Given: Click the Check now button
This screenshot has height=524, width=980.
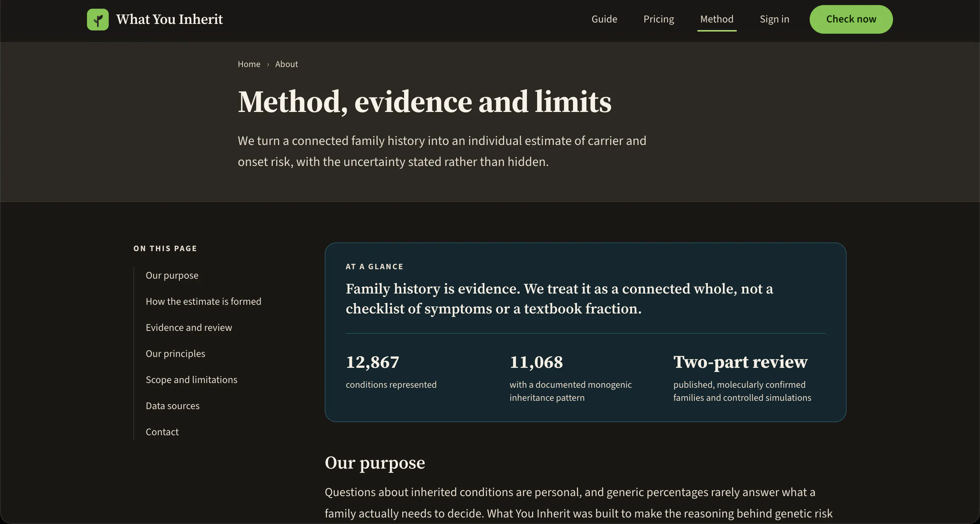Looking at the screenshot, I should pyautogui.click(x=851, y=20).
